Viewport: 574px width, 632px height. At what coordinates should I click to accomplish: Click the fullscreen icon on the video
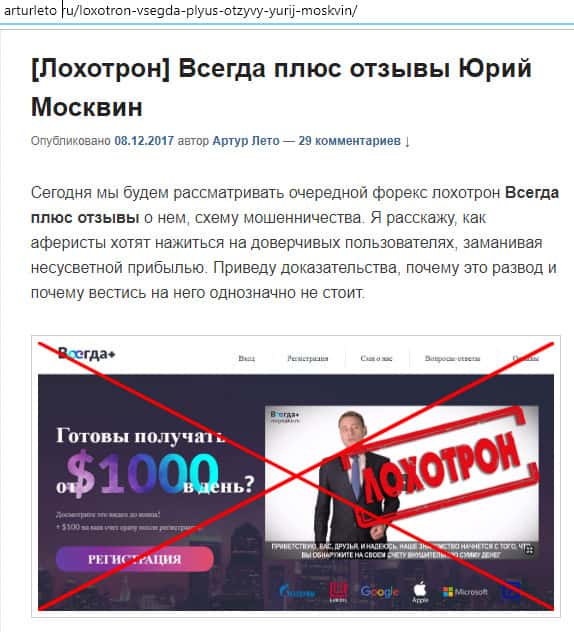point(530,550)
